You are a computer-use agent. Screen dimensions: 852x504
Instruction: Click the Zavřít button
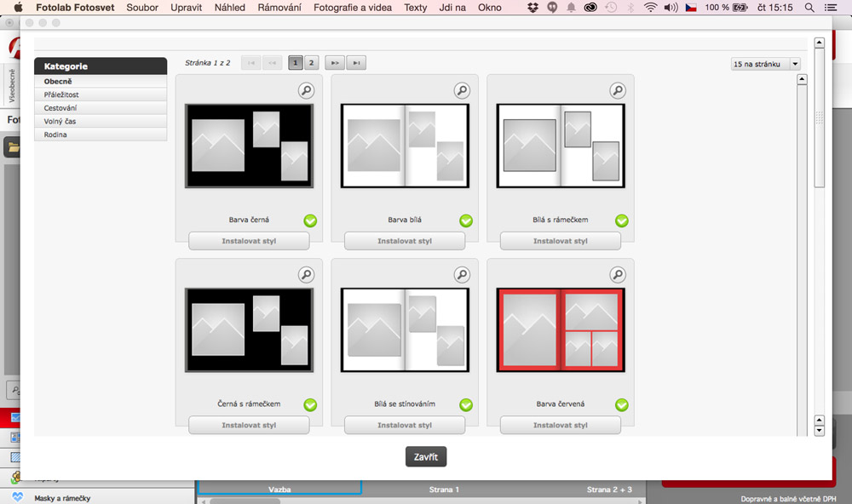point(426,457)
